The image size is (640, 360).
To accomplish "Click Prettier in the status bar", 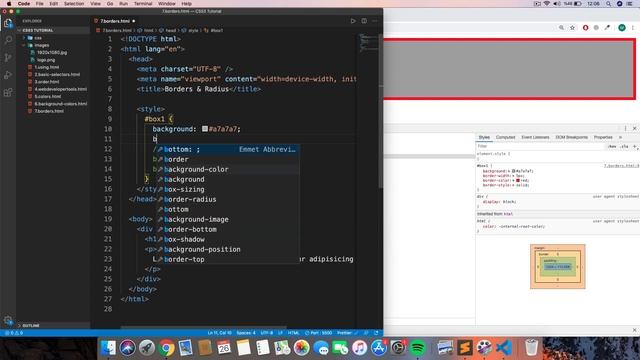I will point(347,333).
